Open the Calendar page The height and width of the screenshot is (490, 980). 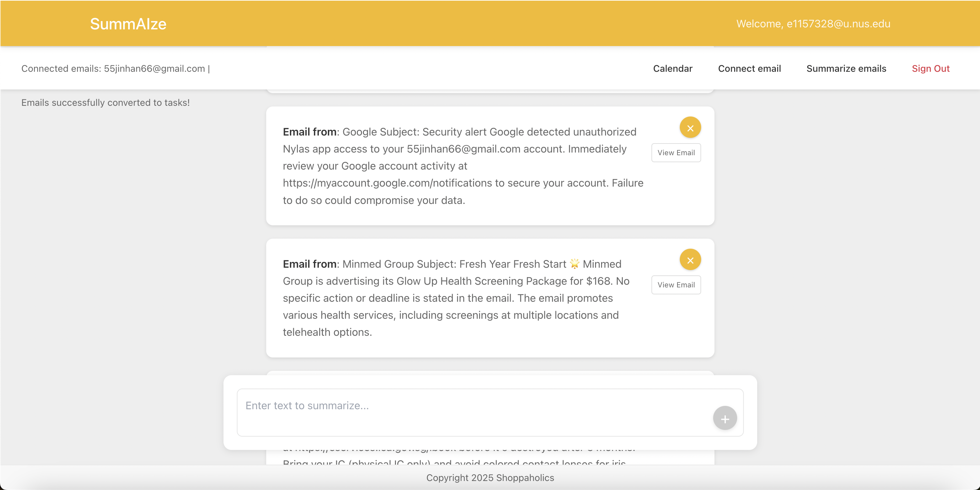coord(672,68)
